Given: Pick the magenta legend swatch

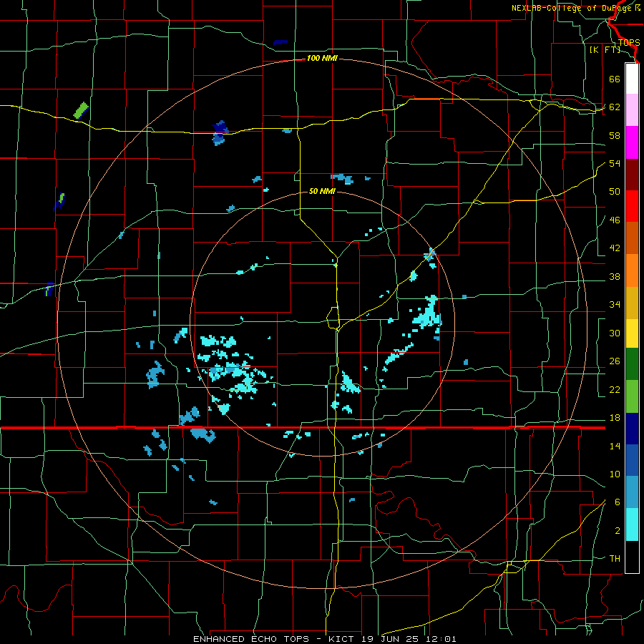Looking at the screenshot, I should [x=632, y=142].
